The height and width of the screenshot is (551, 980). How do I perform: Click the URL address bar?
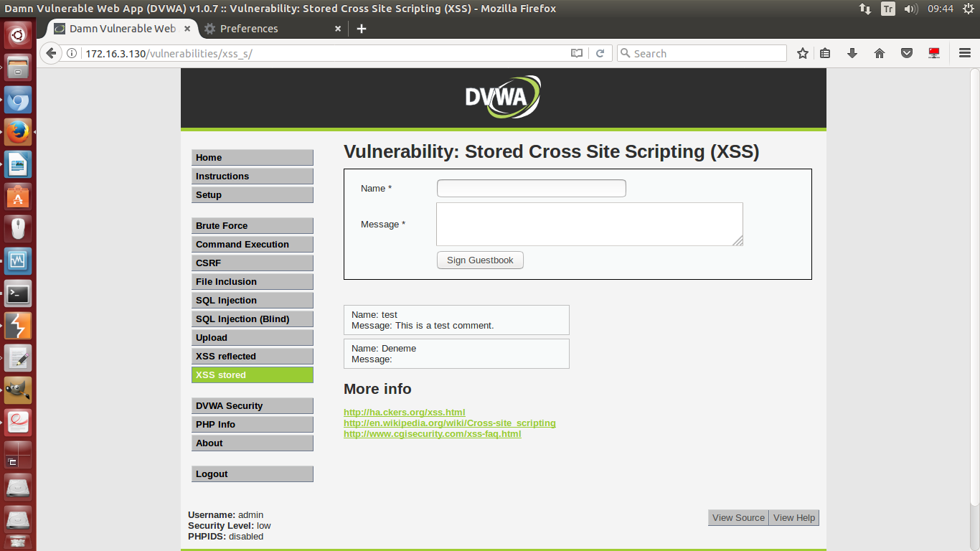[x=326, y=53]
